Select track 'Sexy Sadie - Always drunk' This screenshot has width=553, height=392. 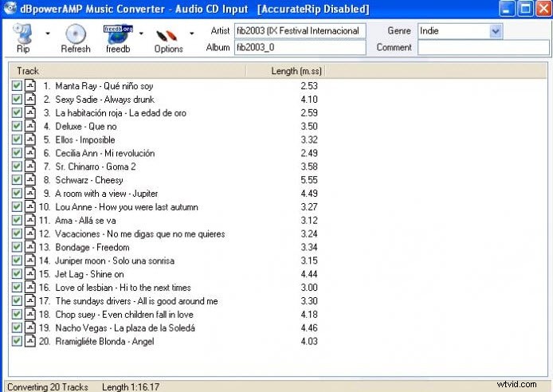104,100
